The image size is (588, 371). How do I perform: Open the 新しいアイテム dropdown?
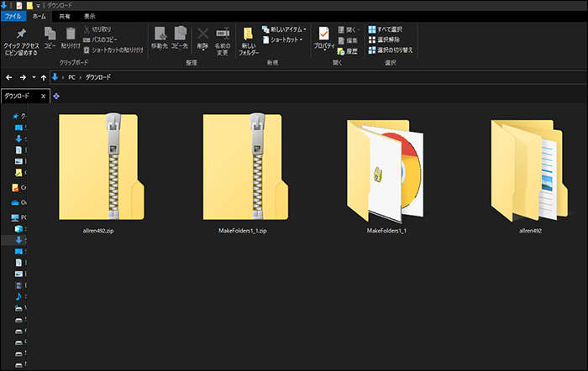(x=284, y=29)
